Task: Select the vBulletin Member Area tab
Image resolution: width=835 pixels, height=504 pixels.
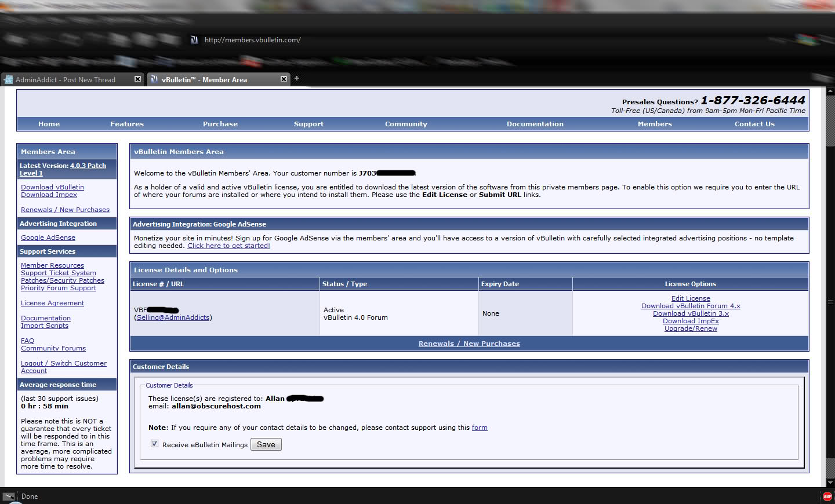Action: [x=218, y=79]
